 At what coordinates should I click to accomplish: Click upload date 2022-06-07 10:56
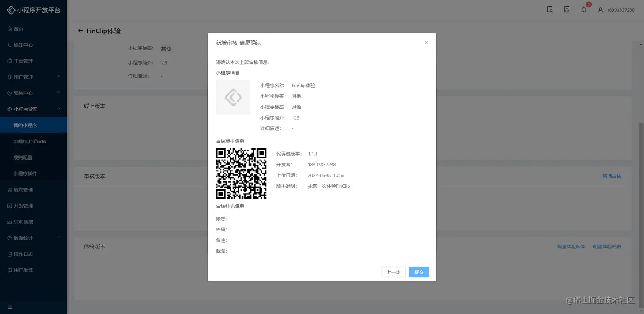click(x=326, y=175)
